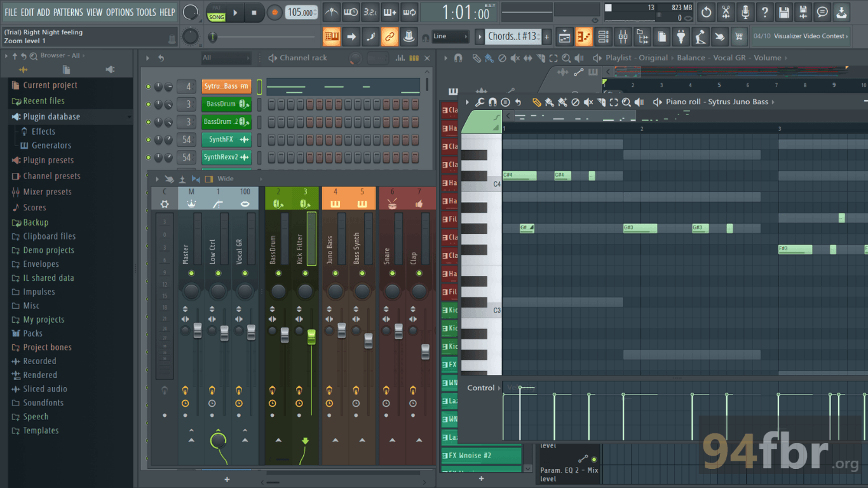
Task: Open the Line snap dropdown
Action: (x=451, y=37)
